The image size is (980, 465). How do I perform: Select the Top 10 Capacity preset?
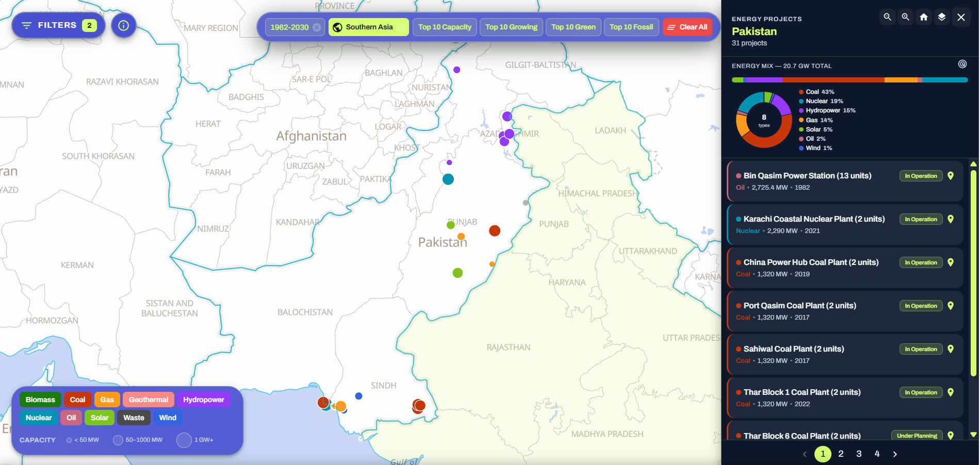click(445, 27)
